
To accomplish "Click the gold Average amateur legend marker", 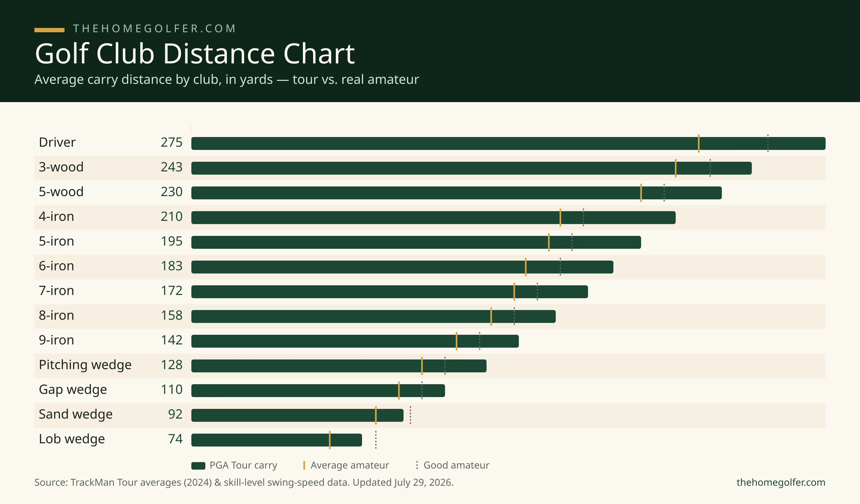I will pos(304,465).
